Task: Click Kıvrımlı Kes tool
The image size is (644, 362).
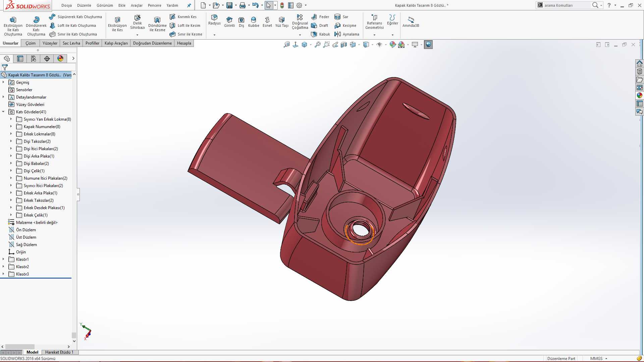Action: tap(183, 17)
